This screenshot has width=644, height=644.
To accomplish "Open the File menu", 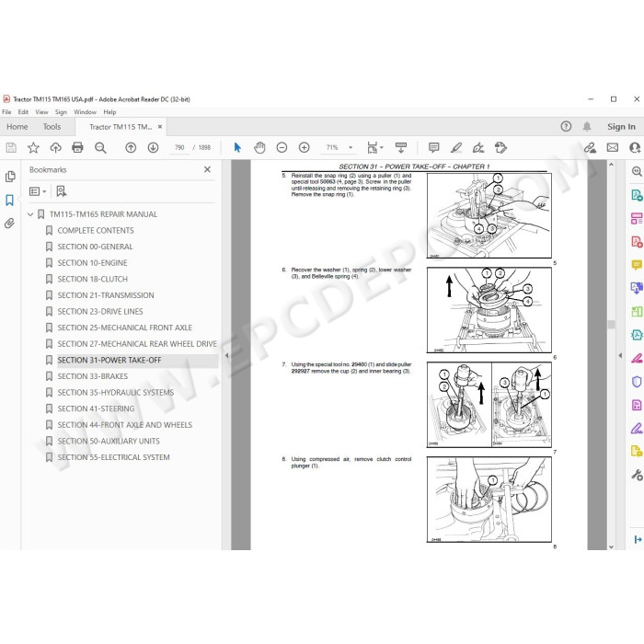I will [6, 111].
